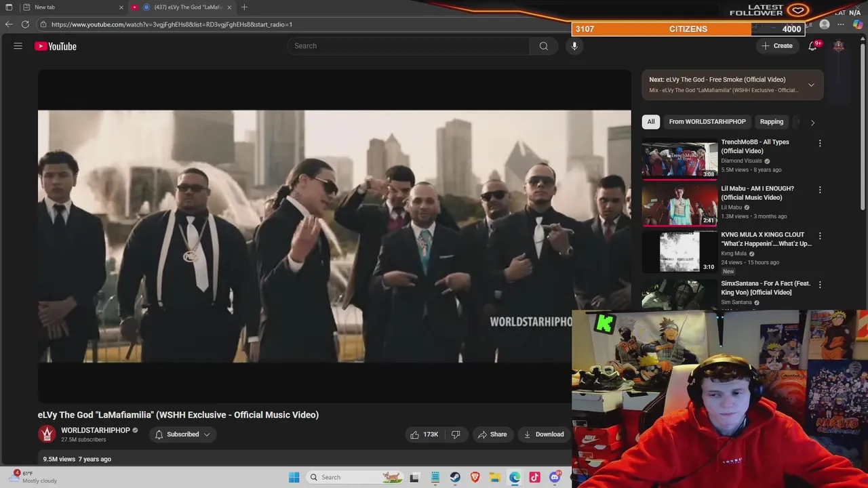Screen dimensions: 868x488
Task: Open browser settings and more menu
Action: point(841,24)
